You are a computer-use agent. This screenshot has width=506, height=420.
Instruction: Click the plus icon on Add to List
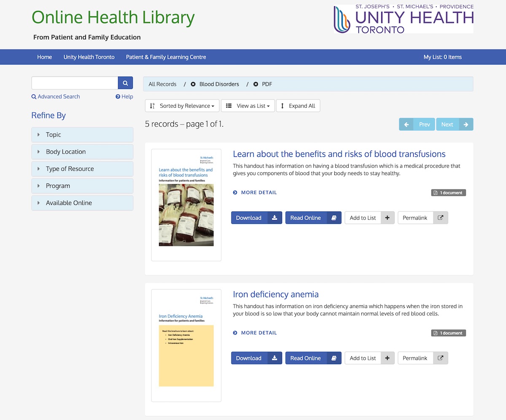coord(387,218)
